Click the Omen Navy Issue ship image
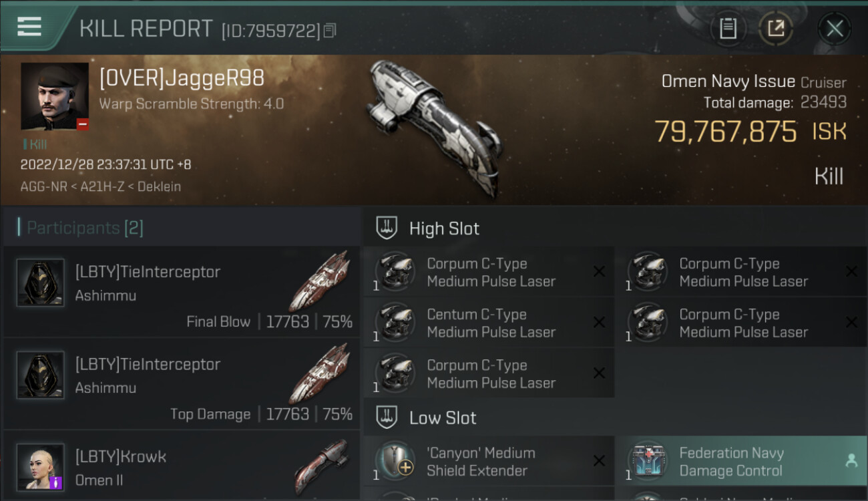868x501 pixels. coord(433,127)
